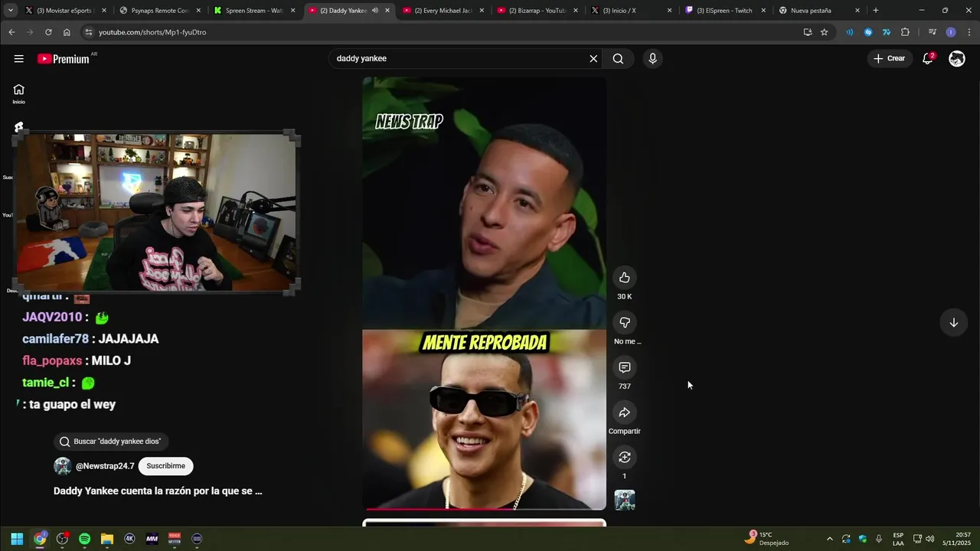
Task: Open the Newstrap24.7 channel avatar
Action: (63, 466)
